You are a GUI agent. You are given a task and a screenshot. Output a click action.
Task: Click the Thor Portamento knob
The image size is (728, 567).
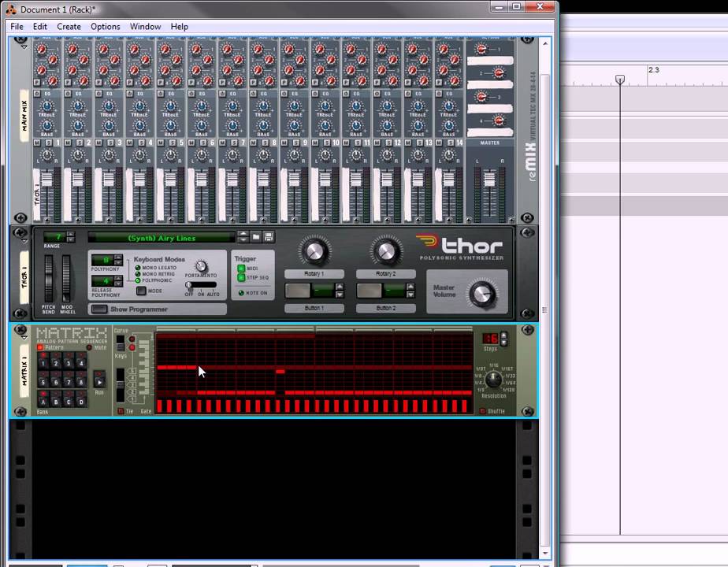click(x=201, y=266)
